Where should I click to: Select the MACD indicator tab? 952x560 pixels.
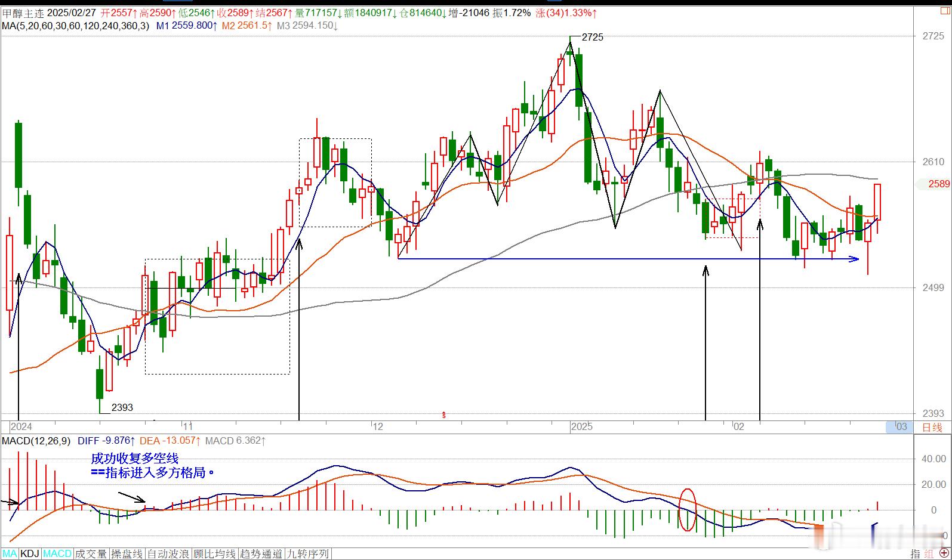click(x=57, y=554)
